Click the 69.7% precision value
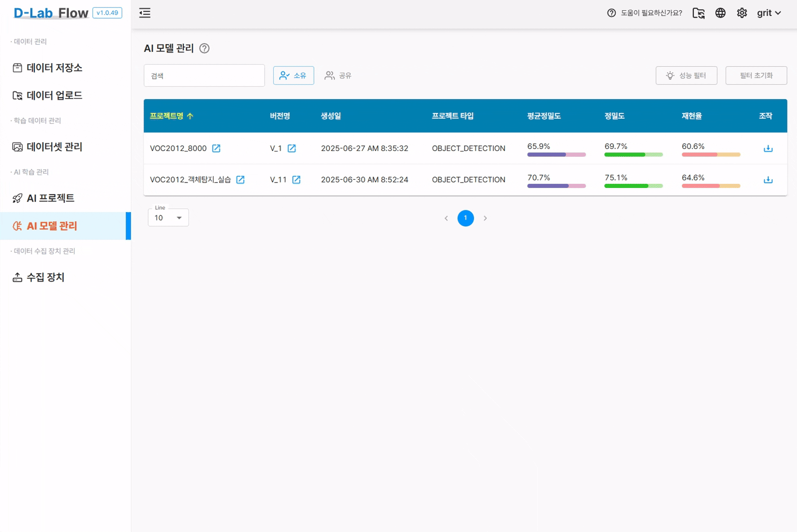Viewport: 797px width, 532px height. click(616, 146)
